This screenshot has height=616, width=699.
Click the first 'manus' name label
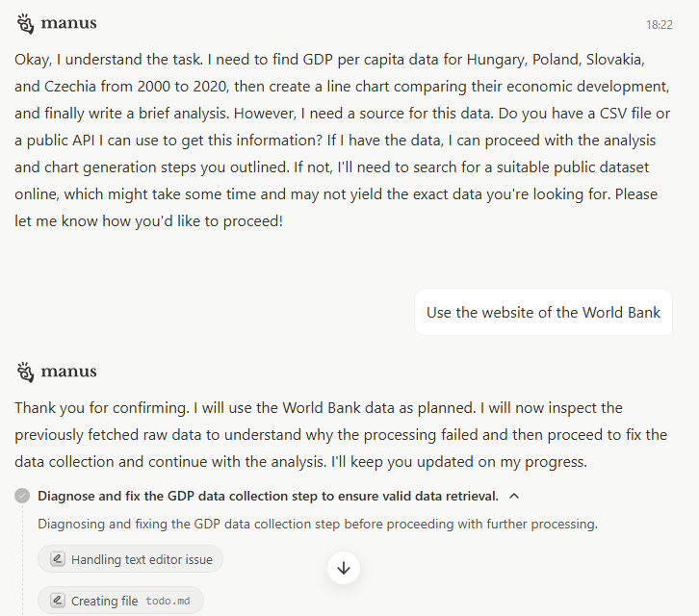(x=68, y=23)
